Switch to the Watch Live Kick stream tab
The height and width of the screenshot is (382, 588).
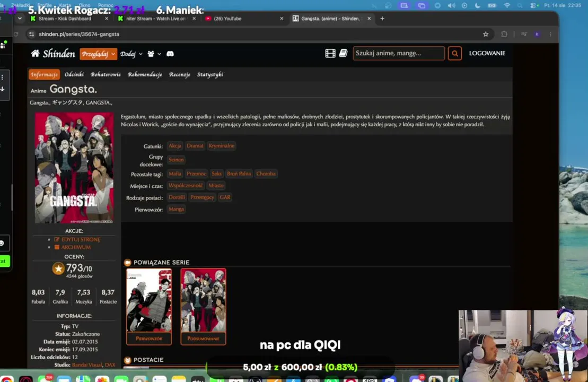[156, 19]
